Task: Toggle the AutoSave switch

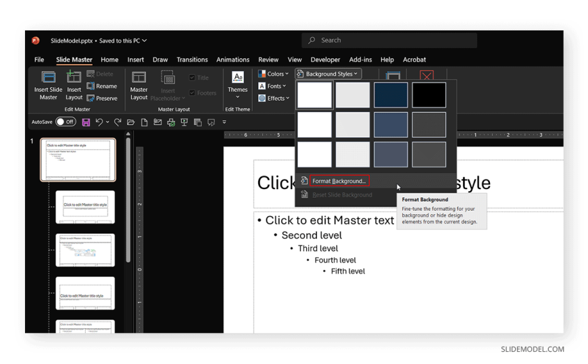Action: [66, 122]
